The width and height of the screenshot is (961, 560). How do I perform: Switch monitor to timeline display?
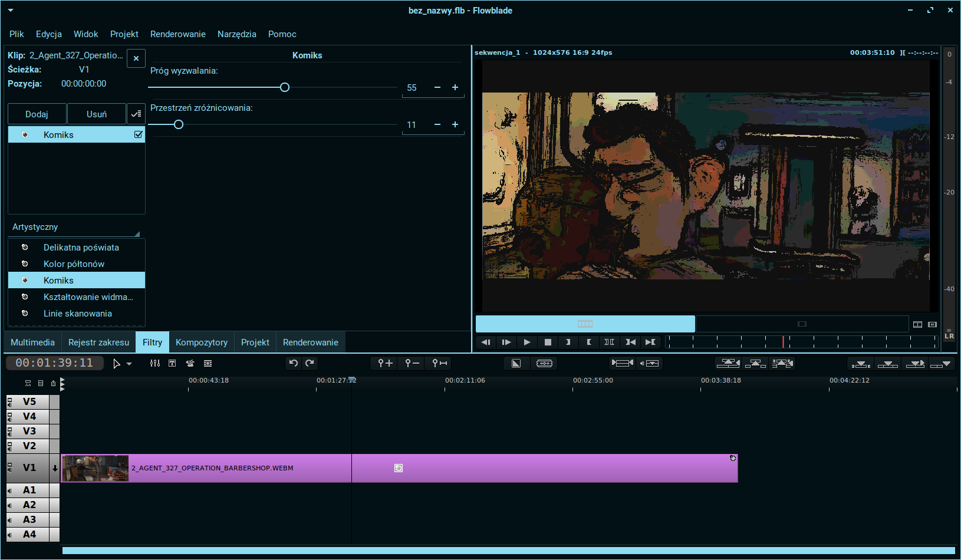click(x=585, y=324)
